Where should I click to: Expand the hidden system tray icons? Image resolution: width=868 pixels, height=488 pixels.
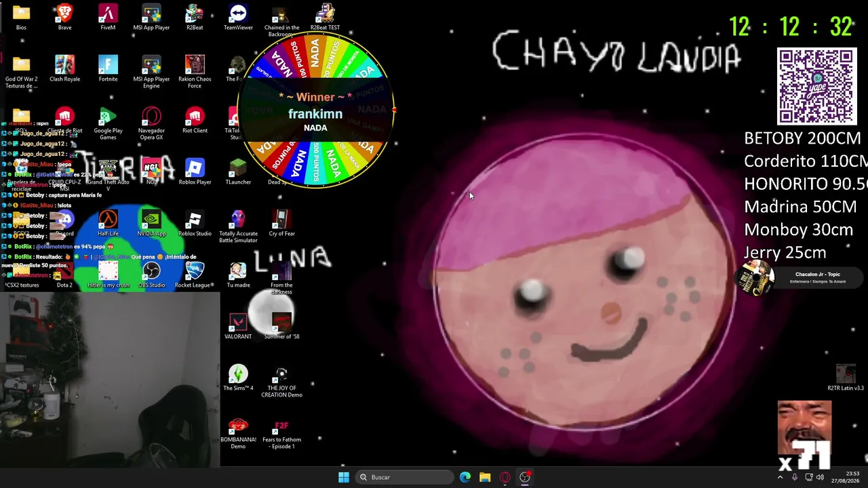(780, 477)
